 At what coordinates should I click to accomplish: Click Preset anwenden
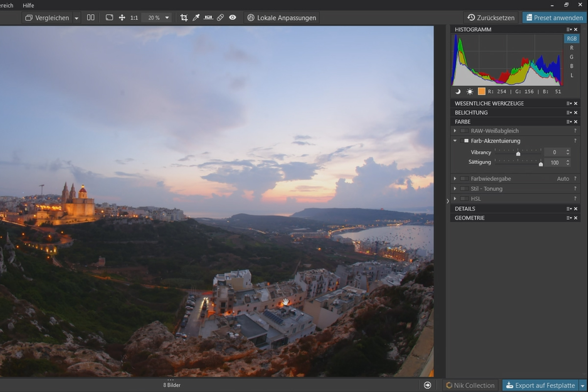pyautogui.click(x=555, y=18)
